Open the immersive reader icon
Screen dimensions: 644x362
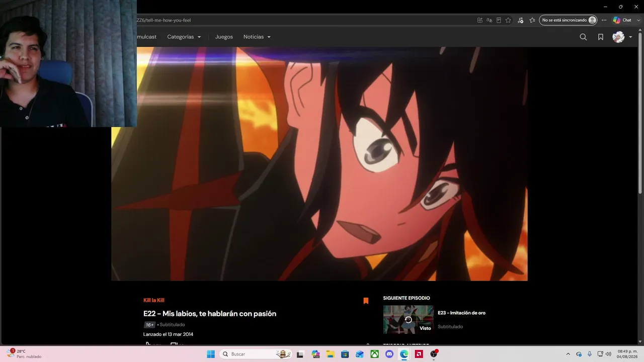pos(499,20)
